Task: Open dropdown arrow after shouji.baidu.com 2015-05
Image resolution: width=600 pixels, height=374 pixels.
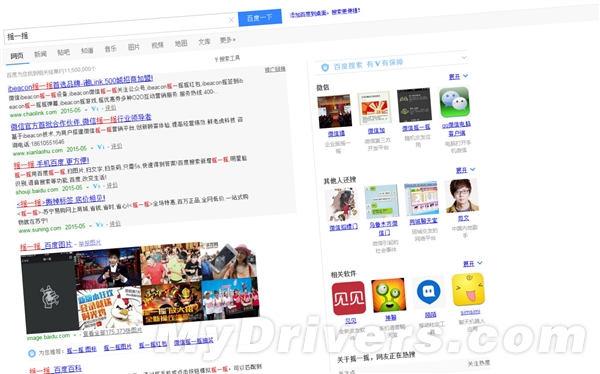Action: point(87,188)
